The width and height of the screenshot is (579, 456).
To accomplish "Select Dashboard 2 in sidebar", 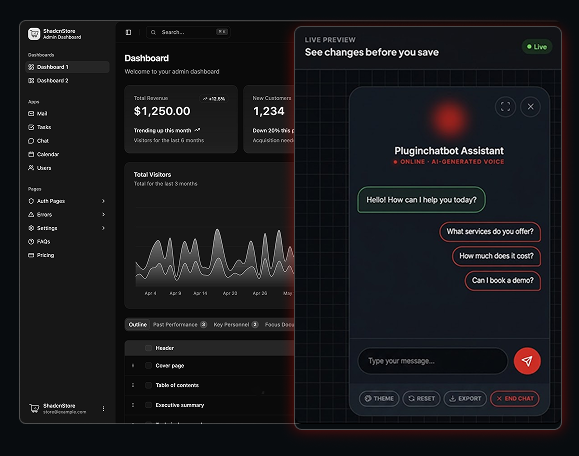I will click(x=67, y=80).
